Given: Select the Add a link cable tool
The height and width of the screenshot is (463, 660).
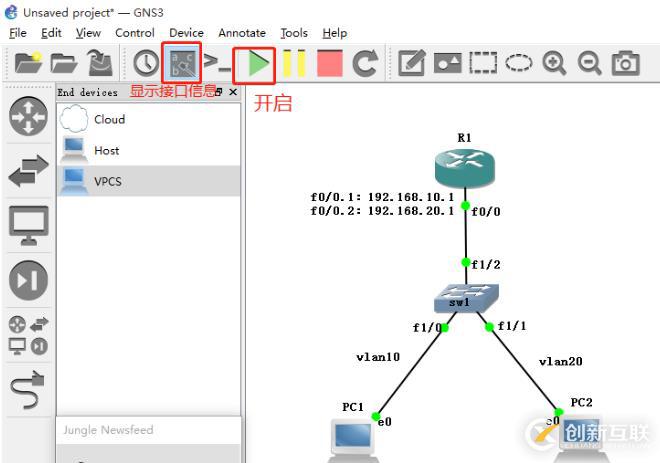Looking at the screenshot, I should click(28, 390).
